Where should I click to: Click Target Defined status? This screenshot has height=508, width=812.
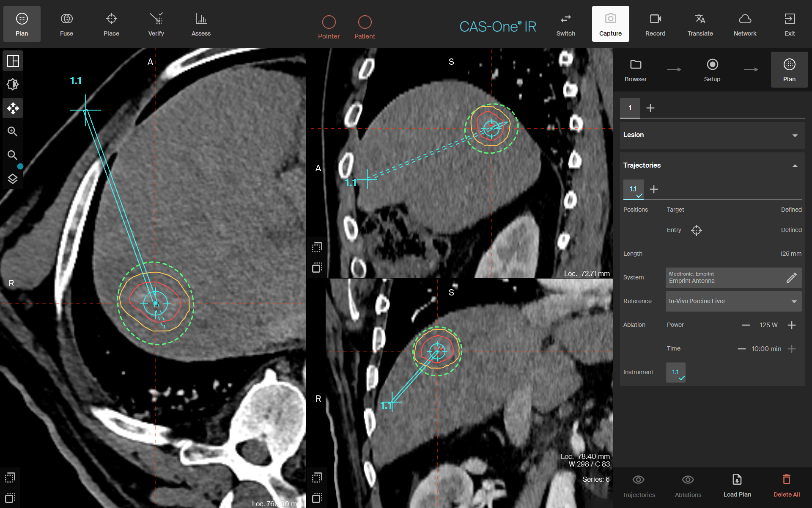791,210
